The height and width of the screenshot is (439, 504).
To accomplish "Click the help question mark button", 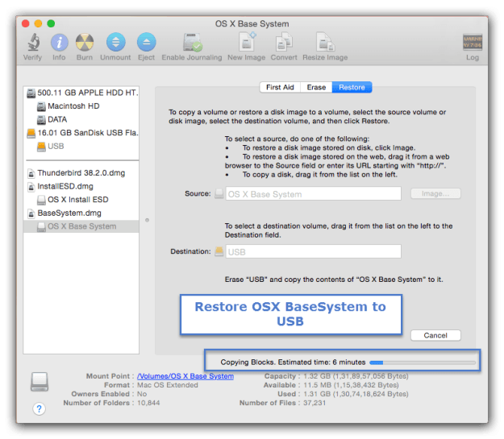I will [x=39, y=408].
